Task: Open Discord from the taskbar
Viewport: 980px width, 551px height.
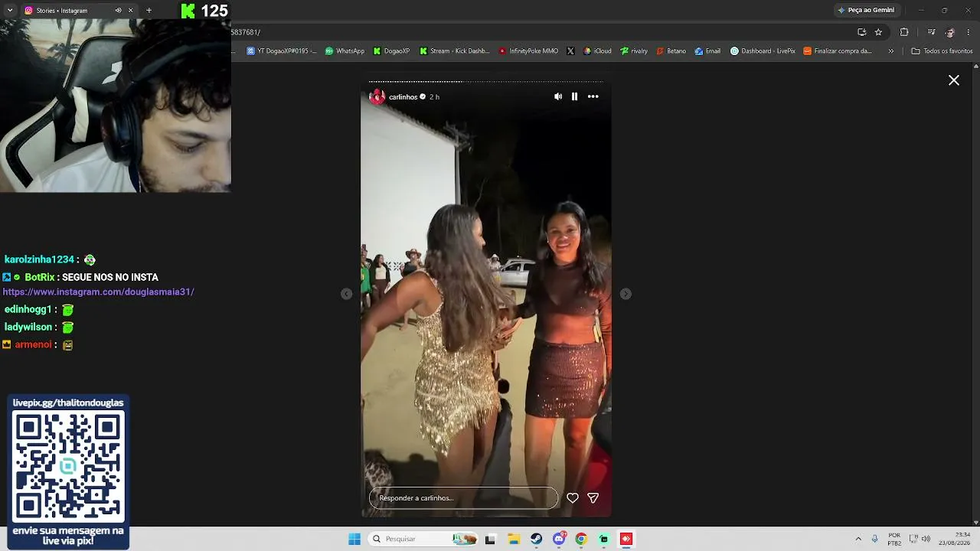Action: tap(559, 539)
